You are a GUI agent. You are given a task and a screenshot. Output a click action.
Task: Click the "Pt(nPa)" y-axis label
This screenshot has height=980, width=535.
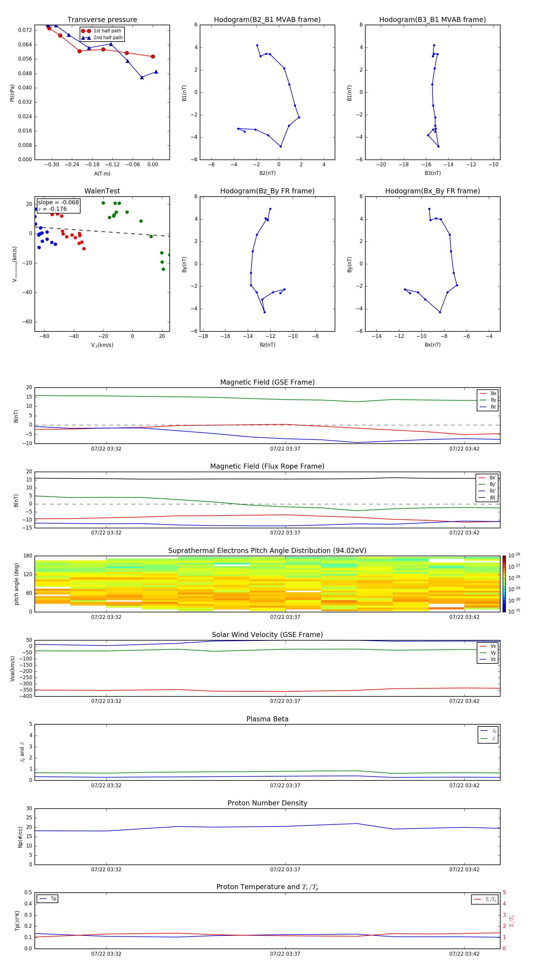pos(12,93)
